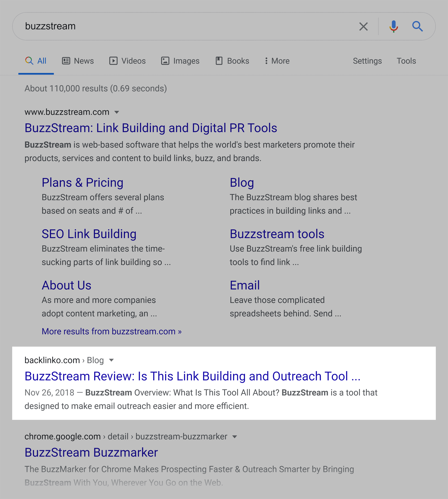
Task: Expand dropdown arrow next to chrome.google.com breadcrumb
Action: [x=235, y=437]
